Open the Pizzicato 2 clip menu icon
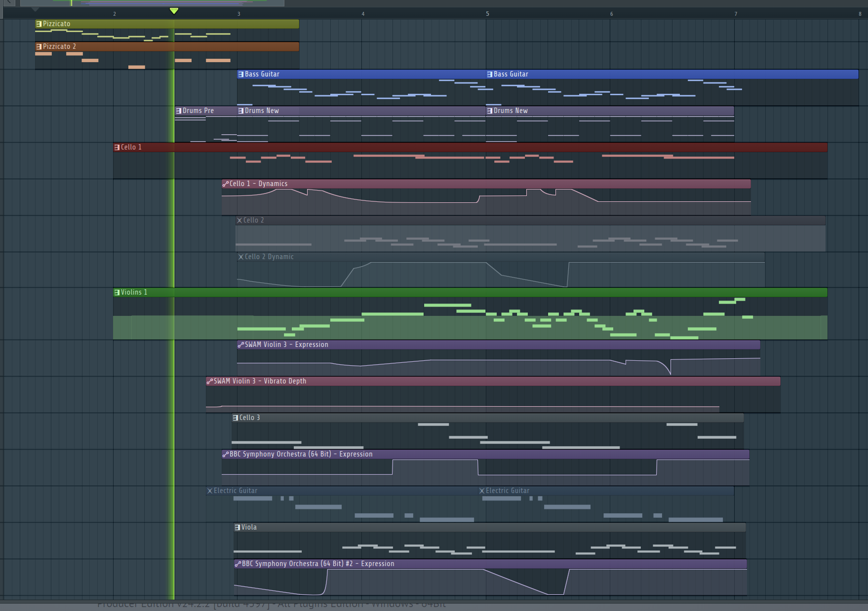868x611 pixels. click(39, 46)
